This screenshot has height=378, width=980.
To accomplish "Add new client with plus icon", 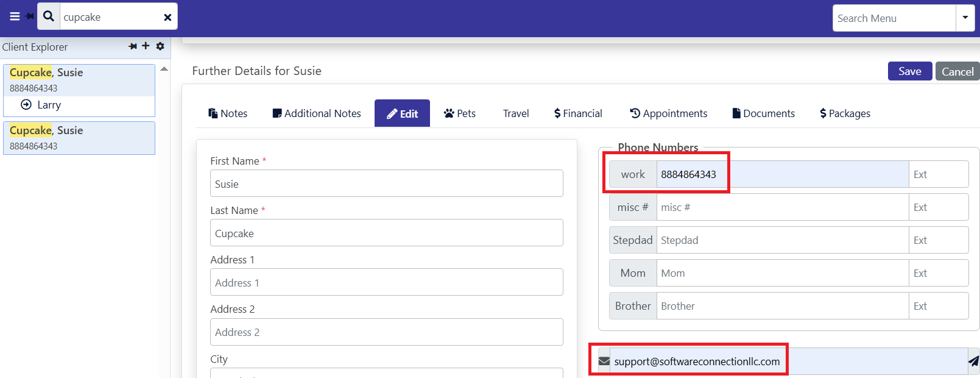I will point(146,46).
